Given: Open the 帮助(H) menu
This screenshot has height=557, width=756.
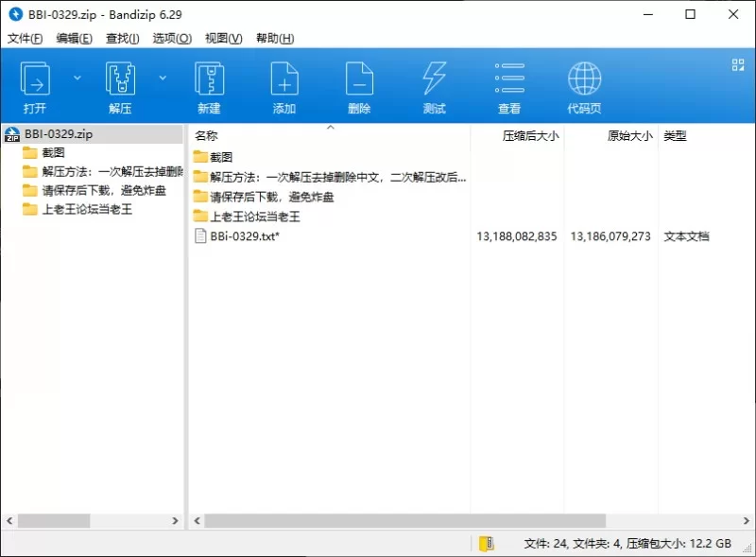Looking at the screenshot, I should pos(275,38).
